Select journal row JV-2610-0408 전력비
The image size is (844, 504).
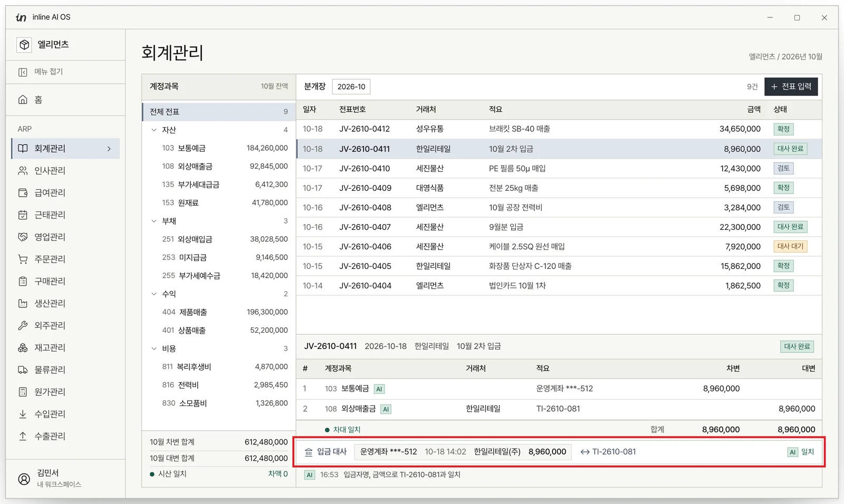point(559,207)
